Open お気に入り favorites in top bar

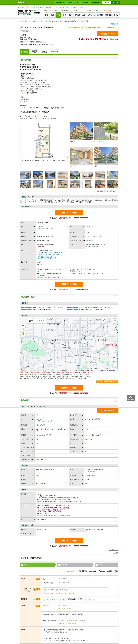(x=61, y=2)
